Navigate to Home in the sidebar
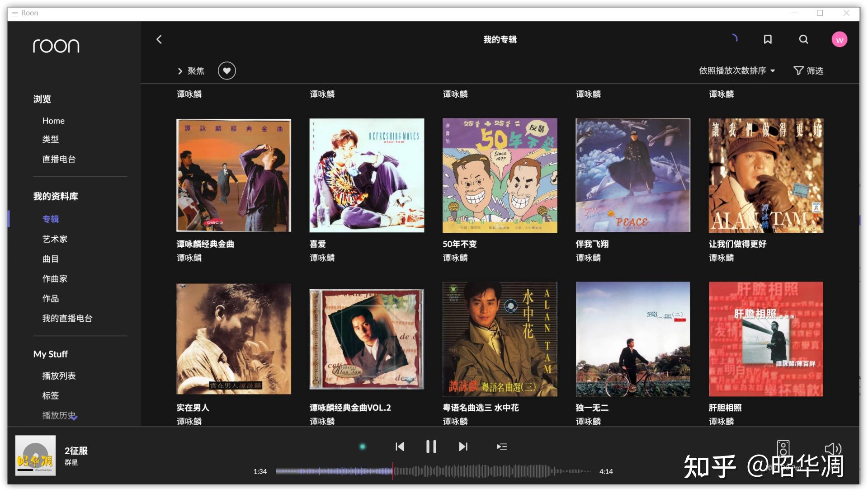The width and height of the screenshot is (868, 503). coord(53,121)
